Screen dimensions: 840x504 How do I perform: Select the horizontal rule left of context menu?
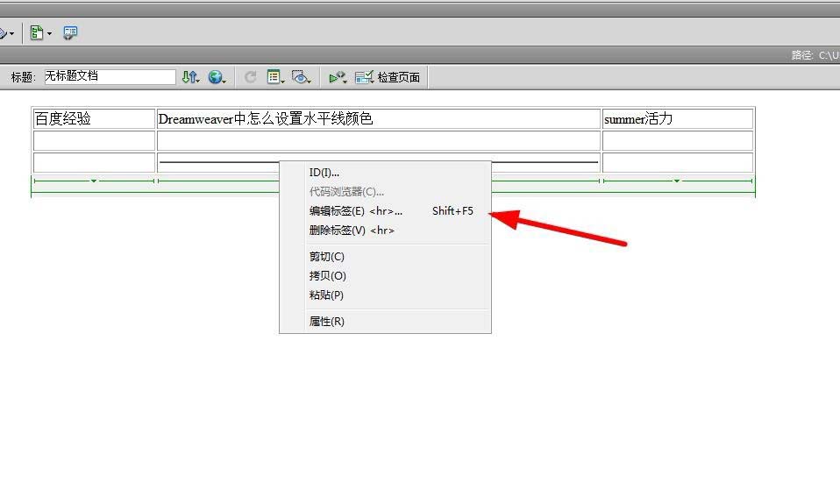(x=219, y=161)
